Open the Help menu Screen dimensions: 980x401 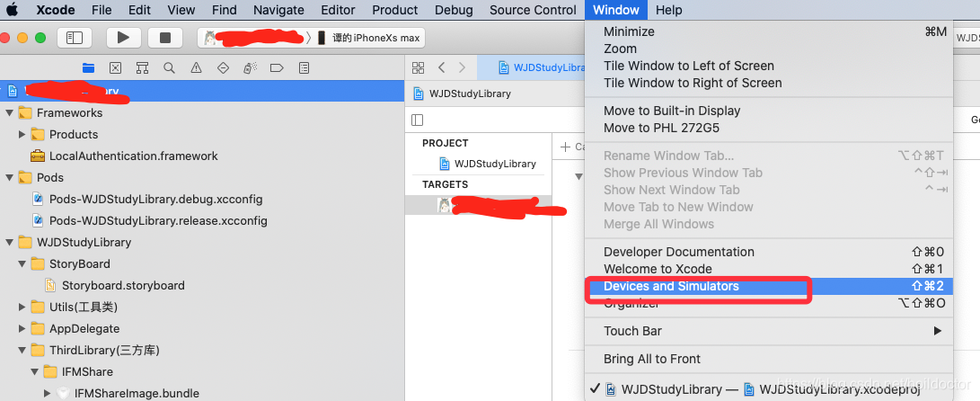click(x=668, y=10)
